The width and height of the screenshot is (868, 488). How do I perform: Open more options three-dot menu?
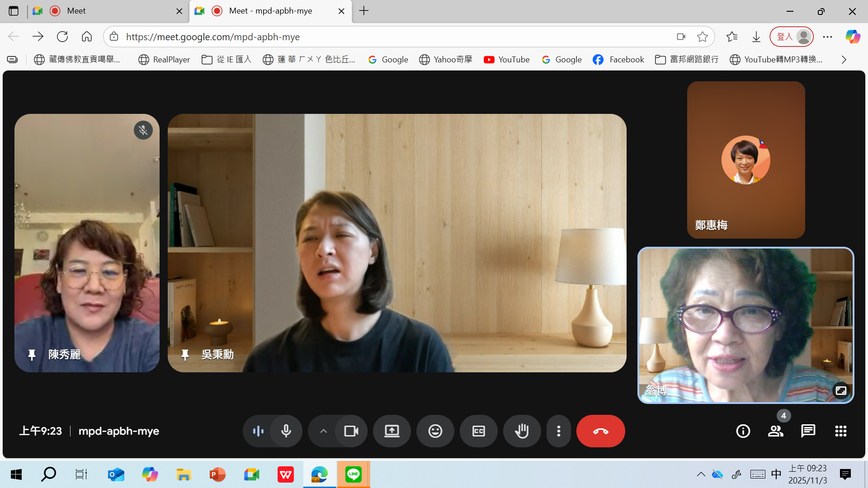point(559,431)
